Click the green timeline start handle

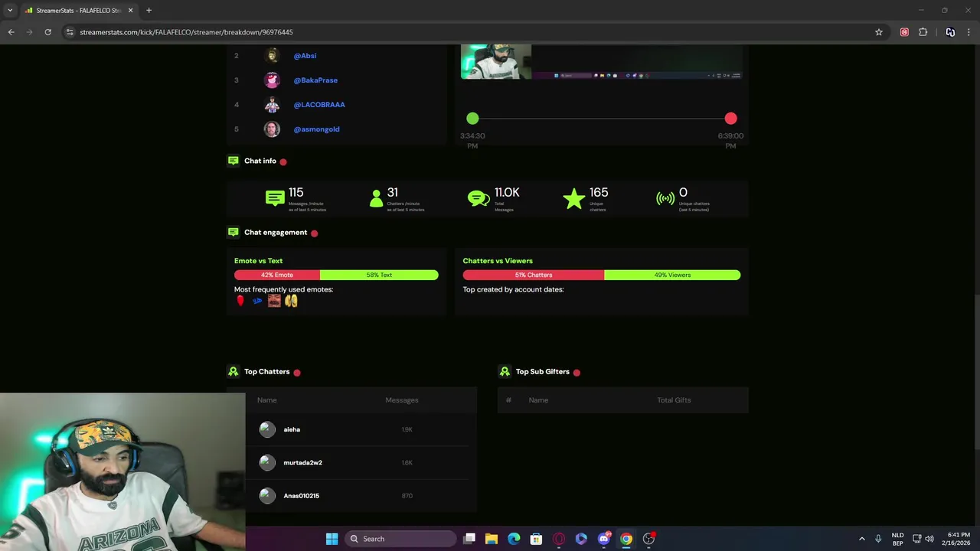472,118
